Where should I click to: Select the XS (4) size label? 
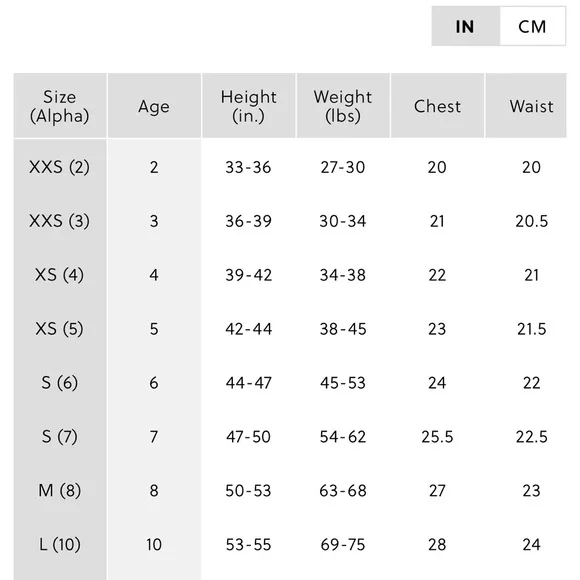[60, 275]
